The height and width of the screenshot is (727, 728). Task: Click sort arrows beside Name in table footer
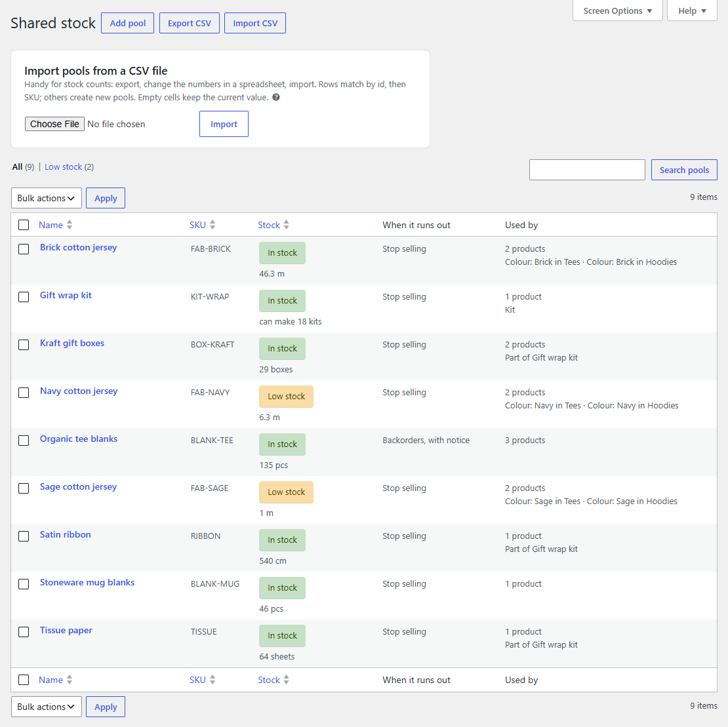[69, 680]
